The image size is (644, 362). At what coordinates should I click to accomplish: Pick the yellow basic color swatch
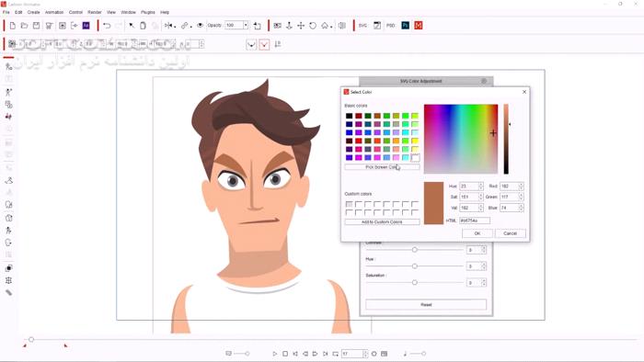(x=415, y=141)
